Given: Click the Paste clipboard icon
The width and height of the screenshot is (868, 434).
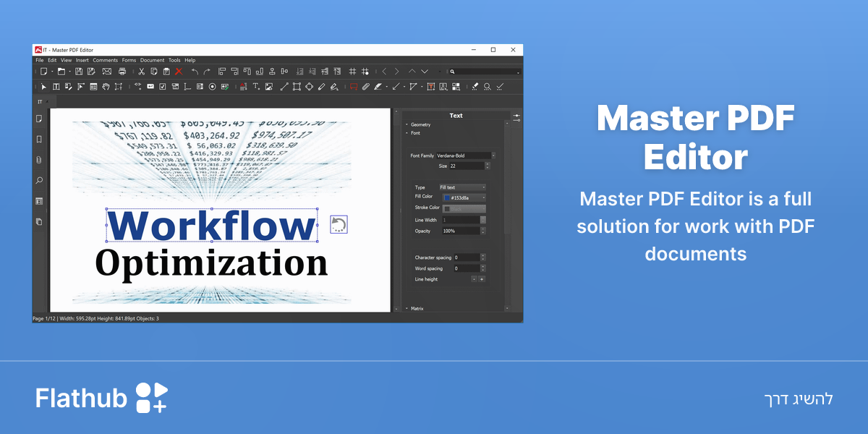Looking at the screenshot, I should point(166,72).
